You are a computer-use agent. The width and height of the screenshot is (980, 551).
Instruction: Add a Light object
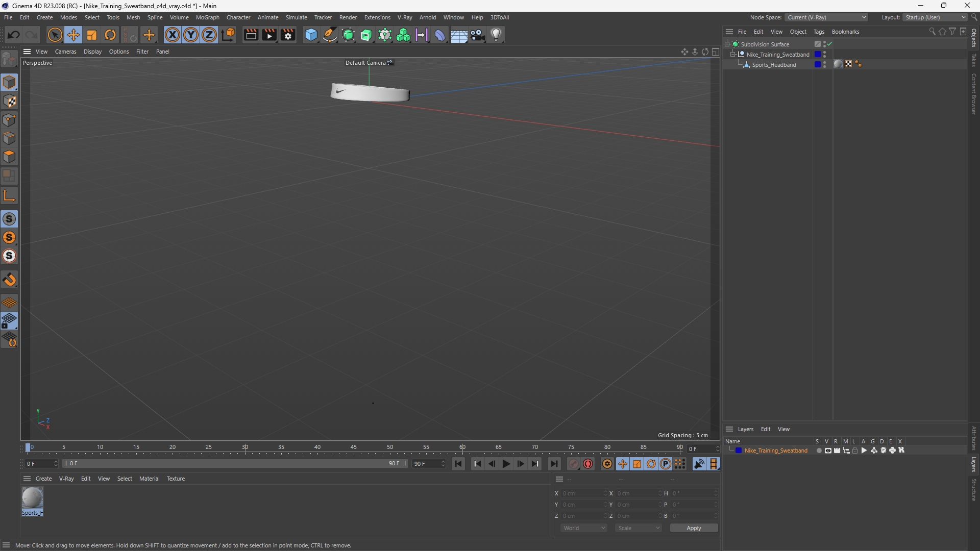pos(496,35)
